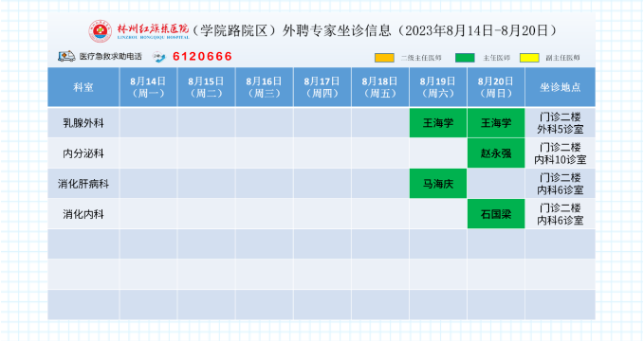Click location 门诊二楼 内科10诊室
The image size is (644, 341).
(x=561, y=153)
